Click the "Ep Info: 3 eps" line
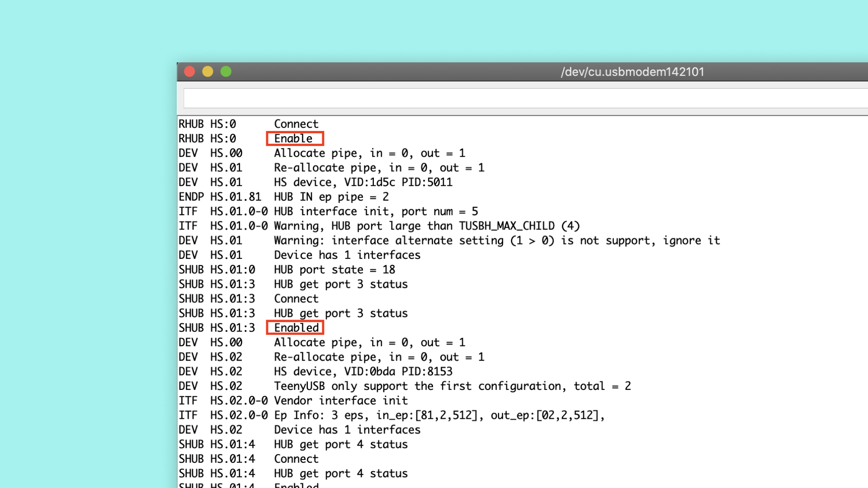This screenshot has height=488, width=868. (439, 415)
